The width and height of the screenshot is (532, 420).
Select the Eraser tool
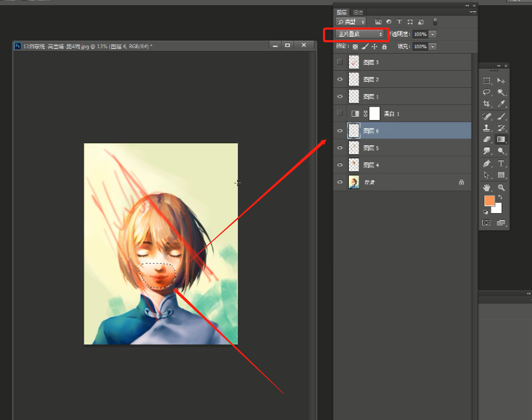(486, 139)
